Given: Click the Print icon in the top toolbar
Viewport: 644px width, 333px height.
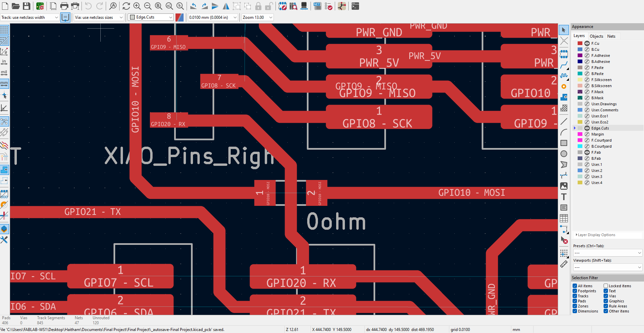Looking at the screenshot, I should 64,6.
